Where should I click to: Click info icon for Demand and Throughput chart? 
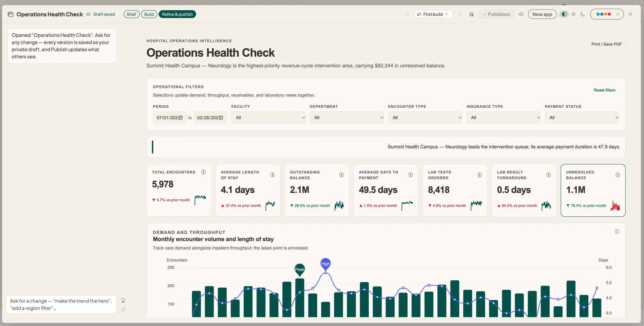pyautogui.click(x=617, y=232)
